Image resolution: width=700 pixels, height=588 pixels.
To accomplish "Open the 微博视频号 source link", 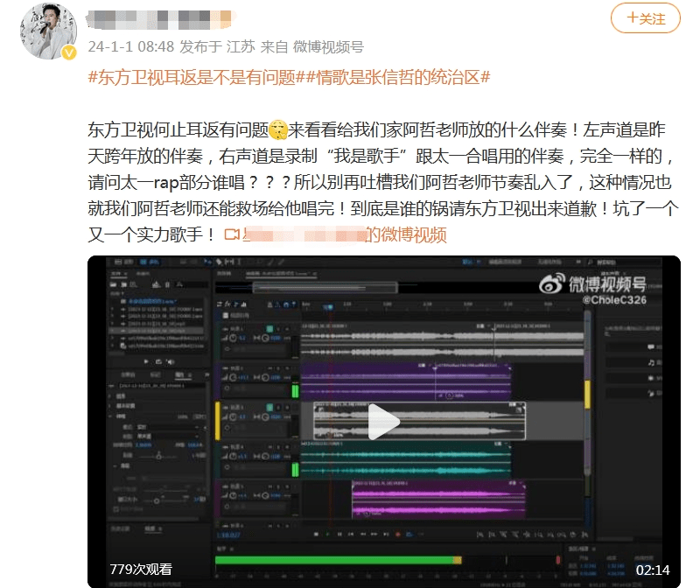I will pyautogui.click(x=328, y=46).
